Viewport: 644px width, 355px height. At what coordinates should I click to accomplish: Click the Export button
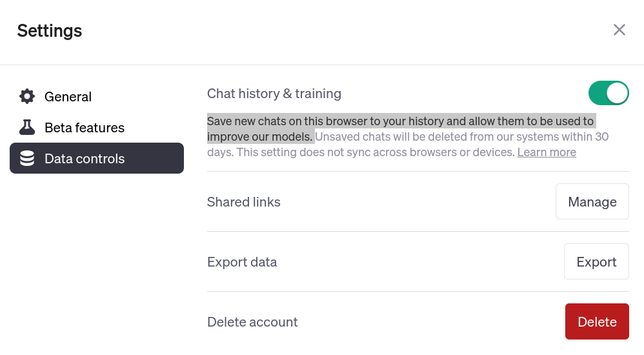click(596, 261)
